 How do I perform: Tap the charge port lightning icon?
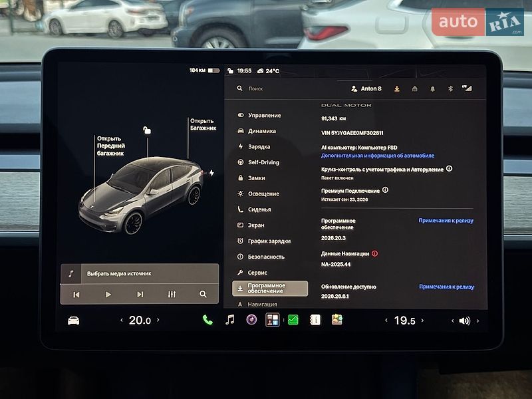(211, 173)
